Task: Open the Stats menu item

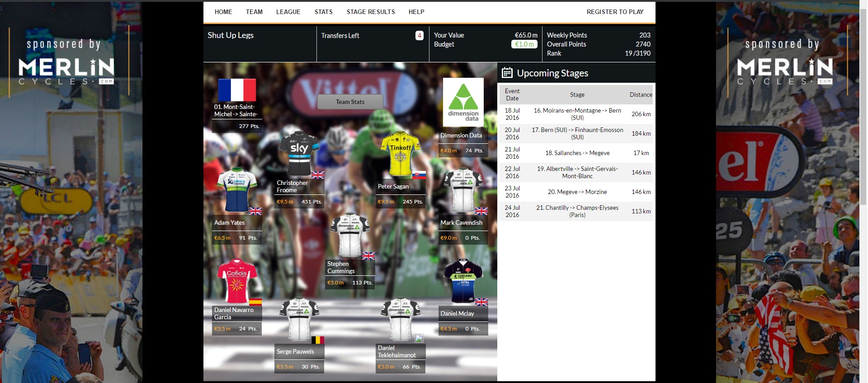Action: 323,12
